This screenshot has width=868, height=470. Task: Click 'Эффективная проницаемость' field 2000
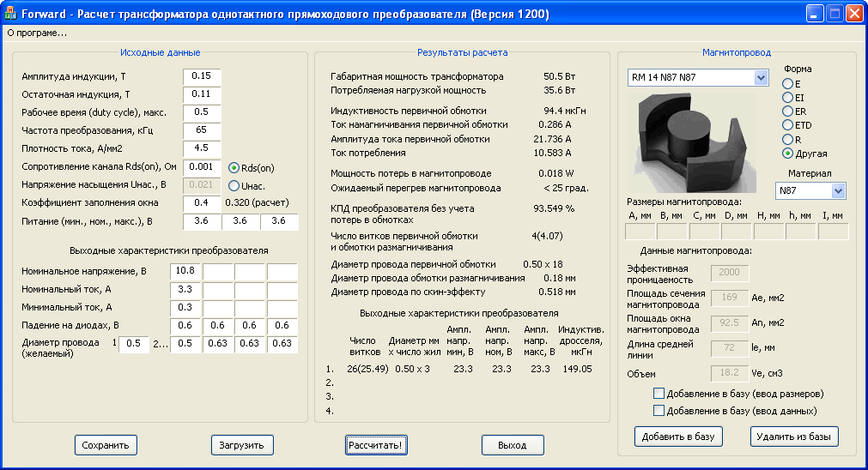tap(730, 273)
